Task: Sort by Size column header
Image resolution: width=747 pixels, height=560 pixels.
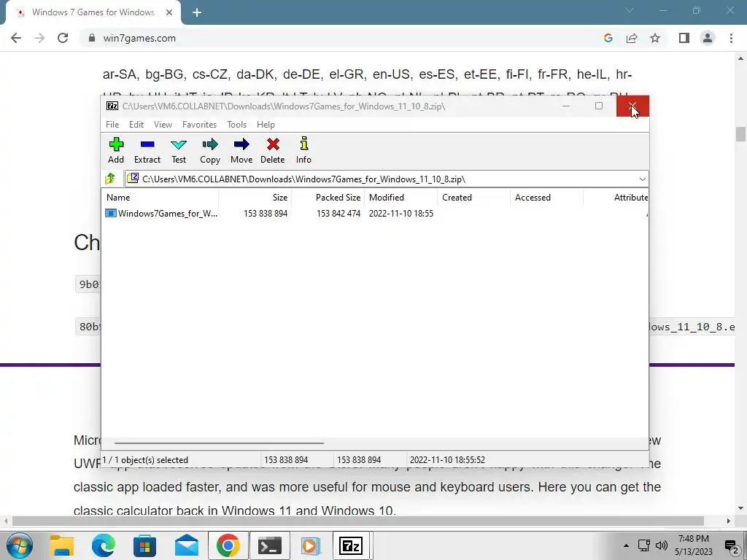Action: pyautogui.click(x=255, y=197)
